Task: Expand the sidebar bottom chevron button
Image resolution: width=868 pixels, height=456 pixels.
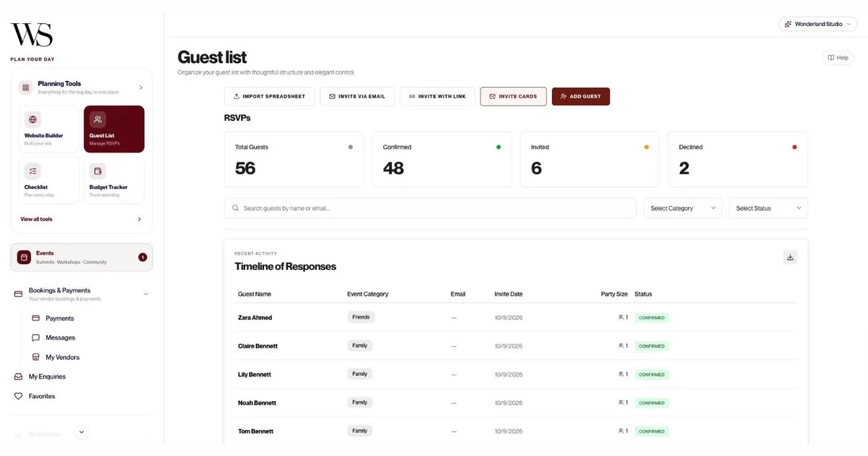Action: pos(82,432)
